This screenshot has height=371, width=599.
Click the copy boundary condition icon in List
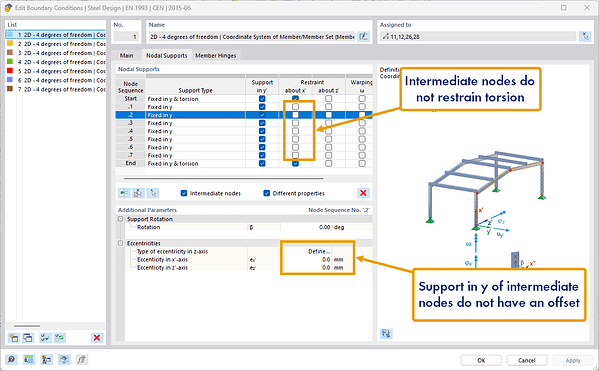tap(28, 338)
